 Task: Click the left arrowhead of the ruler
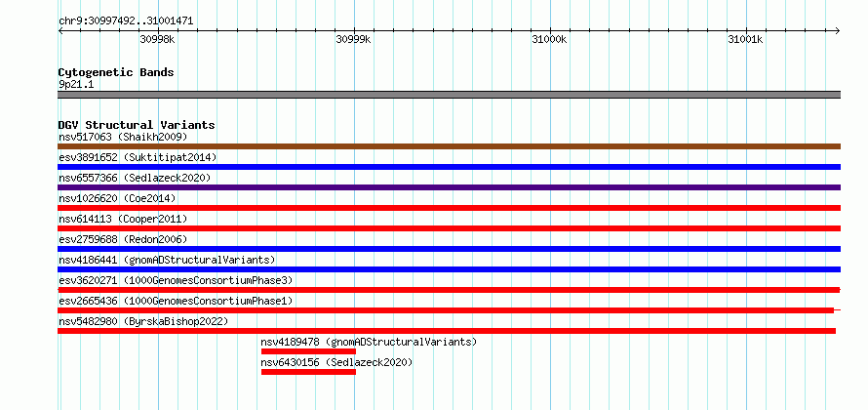pyautogui.click(x=60, y=30)
